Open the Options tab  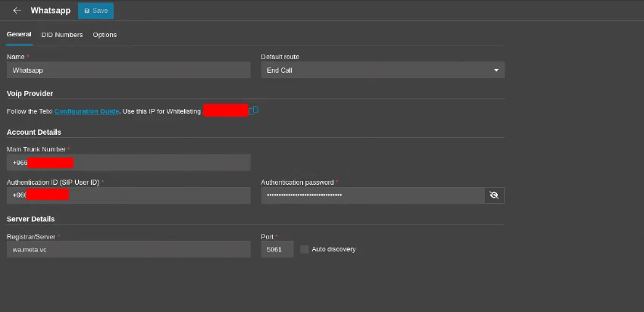(x=105, y=35)
